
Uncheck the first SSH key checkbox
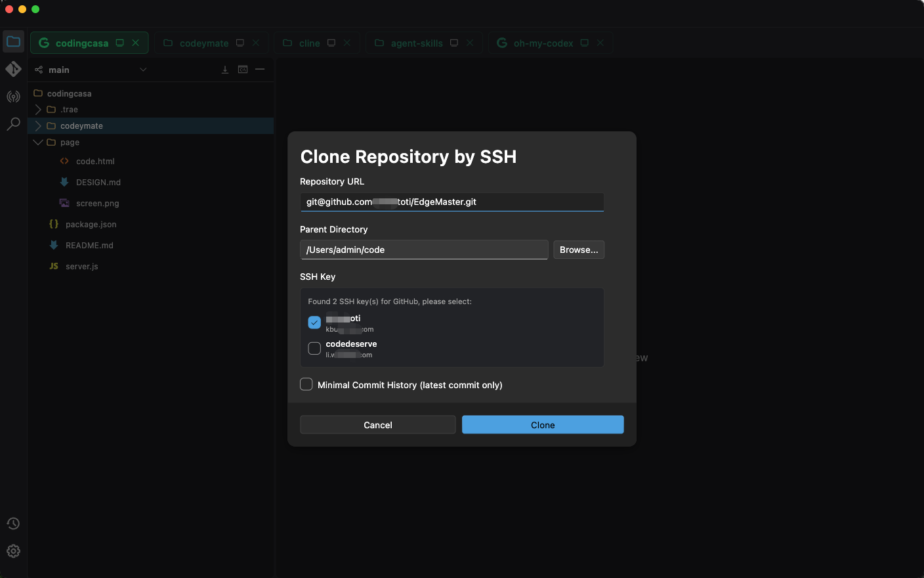[x=314, y=322]
